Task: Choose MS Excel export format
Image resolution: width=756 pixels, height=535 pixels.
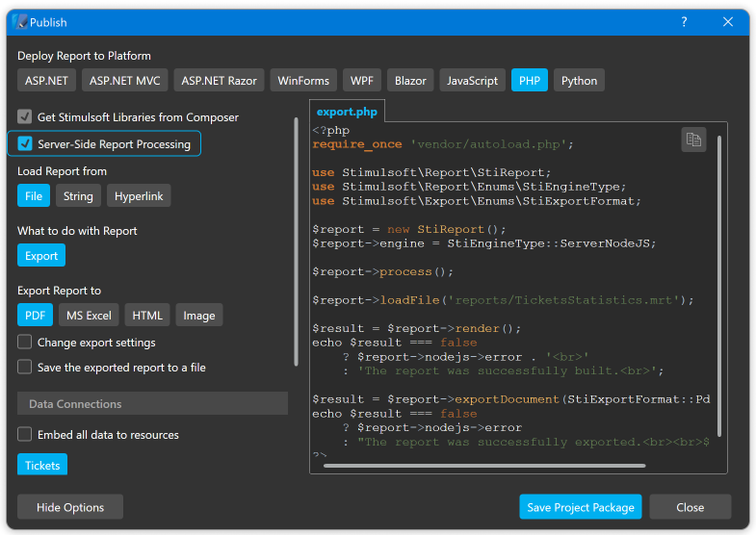Action: (x=89, y=316)
